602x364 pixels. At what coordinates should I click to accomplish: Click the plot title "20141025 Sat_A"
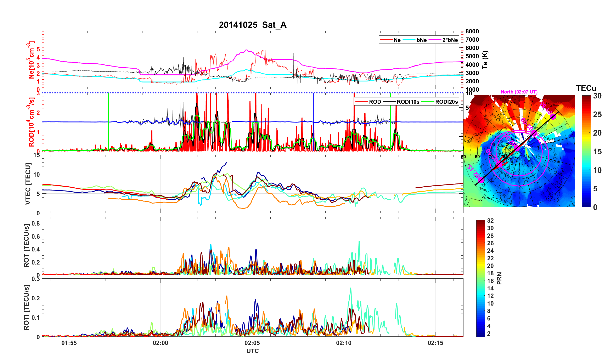[x=252, y=25]
